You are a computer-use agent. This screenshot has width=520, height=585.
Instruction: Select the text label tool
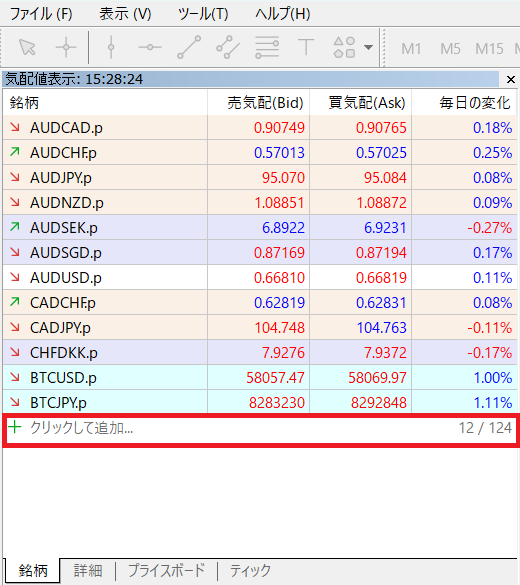point(306,47)
